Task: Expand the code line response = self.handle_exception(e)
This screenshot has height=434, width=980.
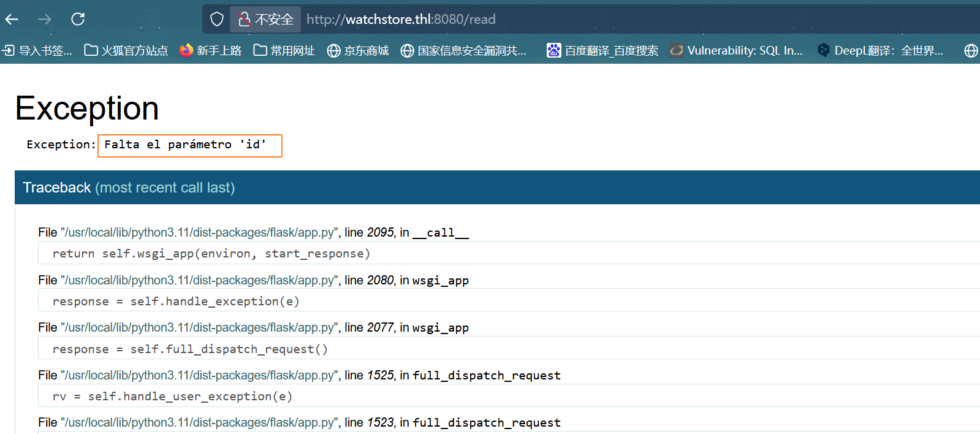Action: pos(509,301)
